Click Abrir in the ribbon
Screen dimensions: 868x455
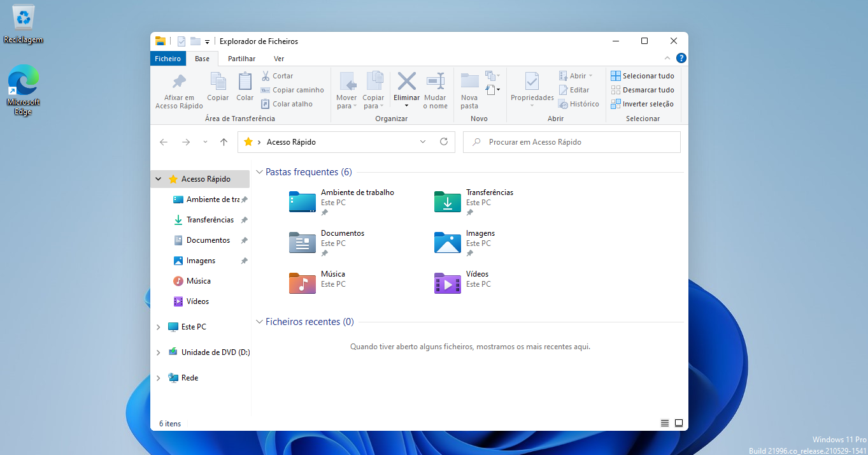(x=576, y=76)
